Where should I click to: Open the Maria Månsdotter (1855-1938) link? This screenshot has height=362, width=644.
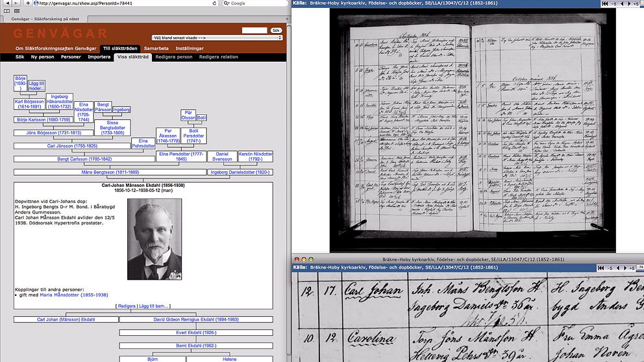[74, 295]
